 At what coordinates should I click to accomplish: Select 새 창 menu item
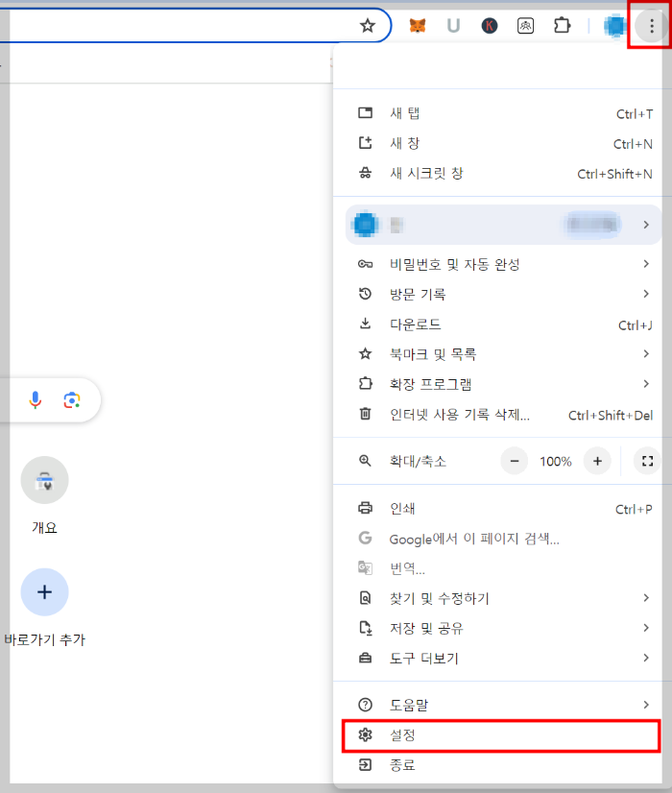[505, 144]
